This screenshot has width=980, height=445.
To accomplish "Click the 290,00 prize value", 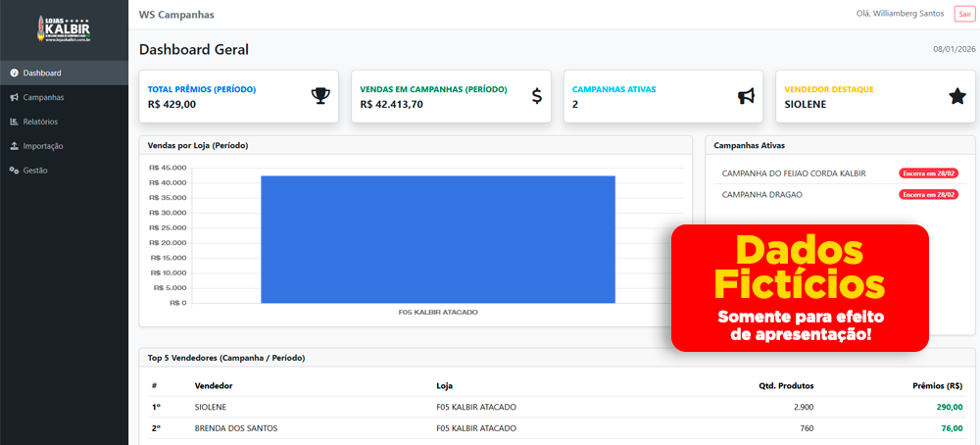I will [950, 407].
